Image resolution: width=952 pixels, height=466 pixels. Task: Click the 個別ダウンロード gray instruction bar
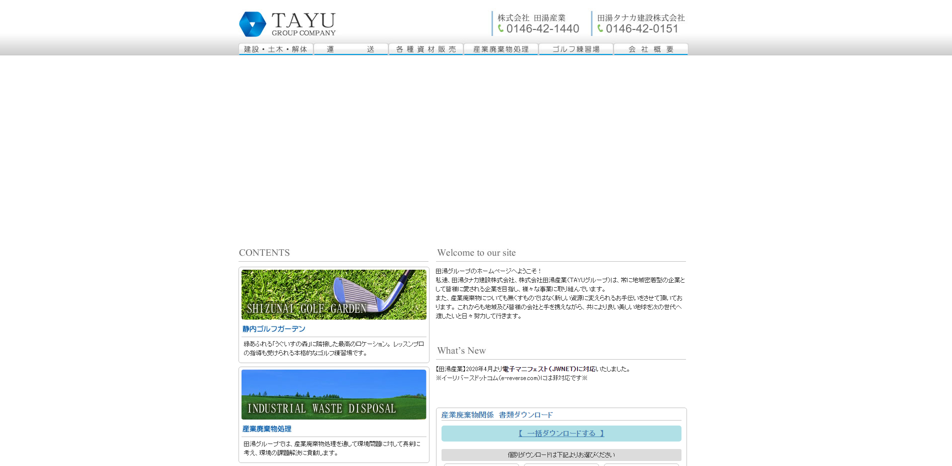click(561, 455)
